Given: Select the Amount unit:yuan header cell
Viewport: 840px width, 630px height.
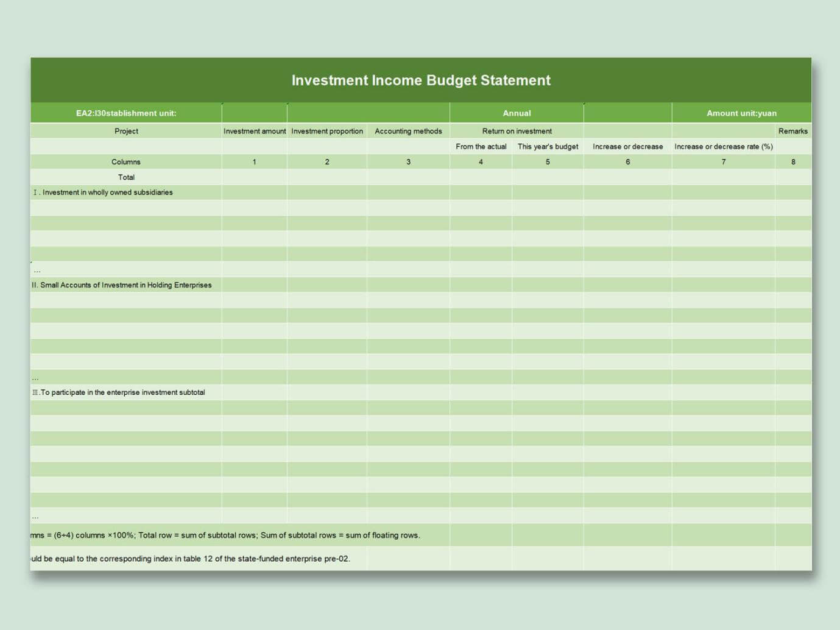Looking at the screenshot, I should 740,113.
